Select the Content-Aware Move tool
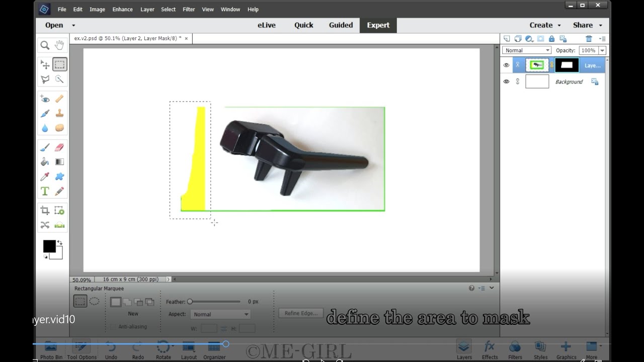This screenshot has height=362, width=644. click(x=45, y=225)
